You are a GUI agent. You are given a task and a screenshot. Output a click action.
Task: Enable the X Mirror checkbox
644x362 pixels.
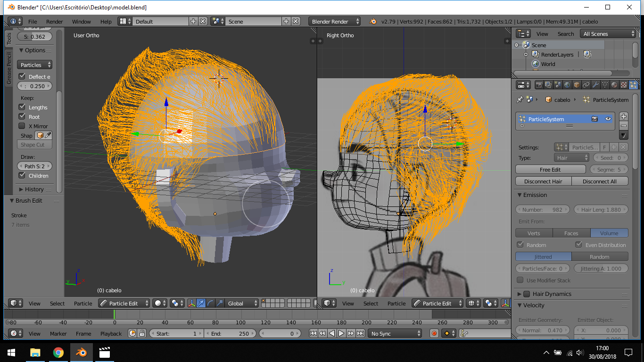pyautogui.click(x=22, y=126)
